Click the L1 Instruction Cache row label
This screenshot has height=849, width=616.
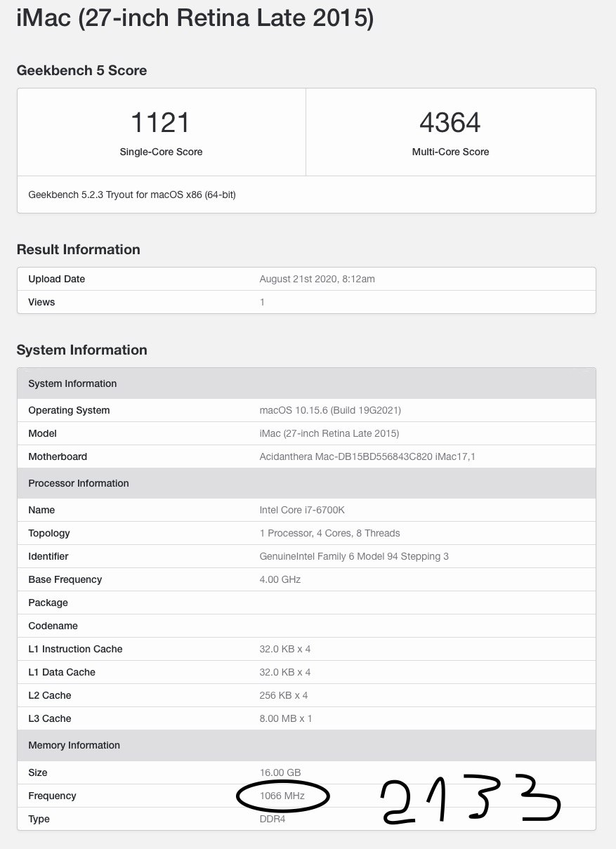point(75,649)
